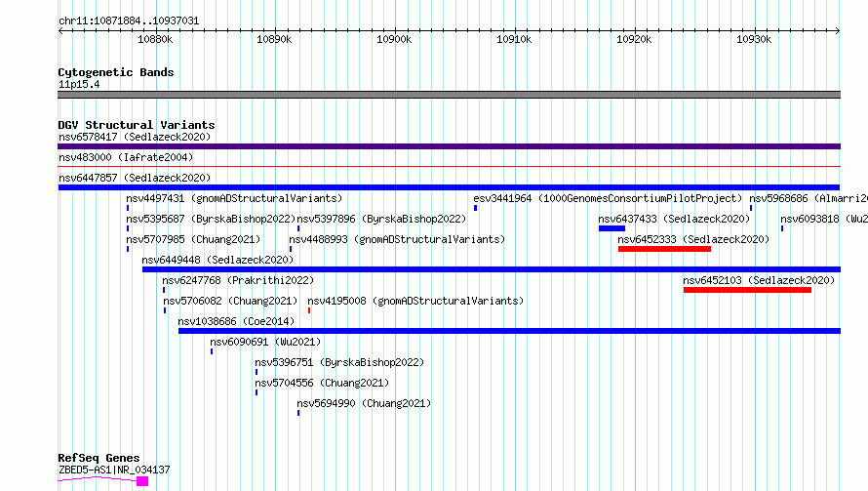Click the 10920k ruler position label
868x491 pixels.
(x=634, y=39)
